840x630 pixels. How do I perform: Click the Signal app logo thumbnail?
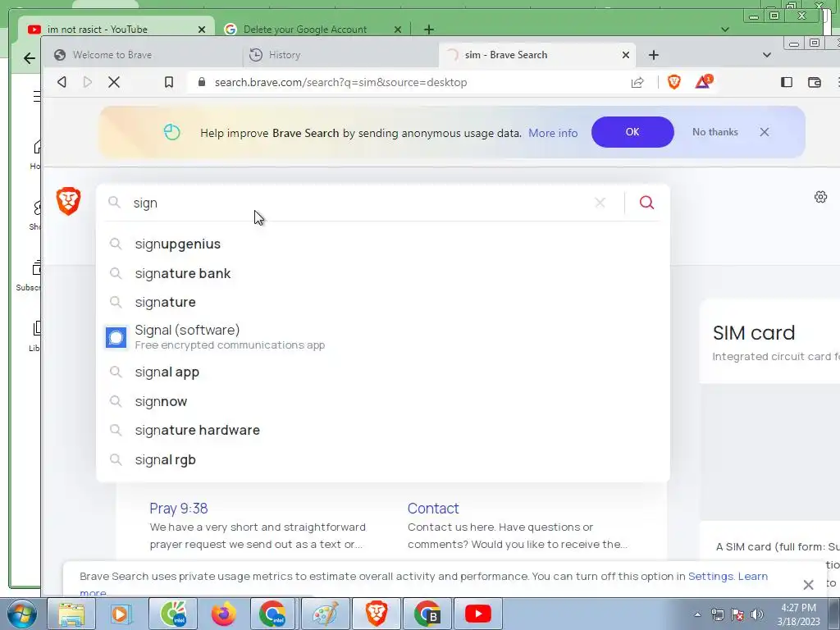(x=116, y=337)
